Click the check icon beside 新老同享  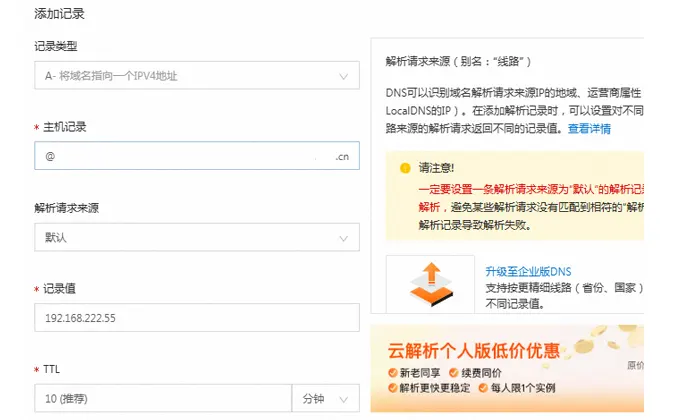[x=392, y=373]
